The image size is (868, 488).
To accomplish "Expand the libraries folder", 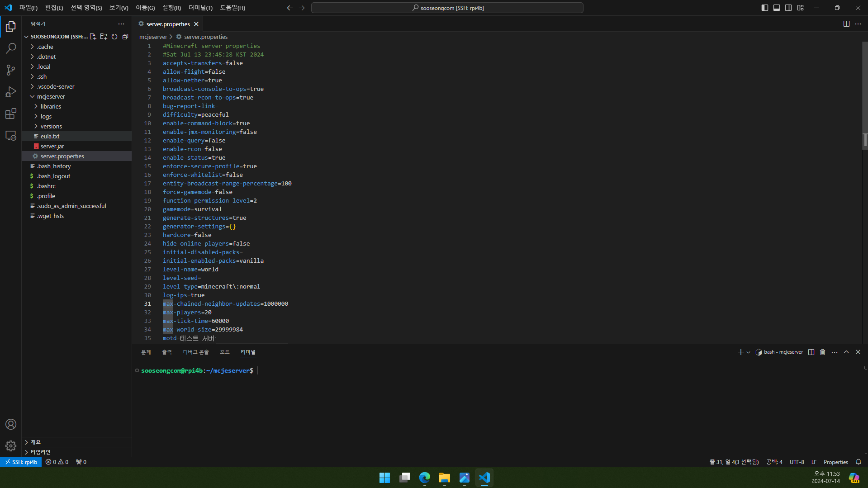I will point(76,106).
